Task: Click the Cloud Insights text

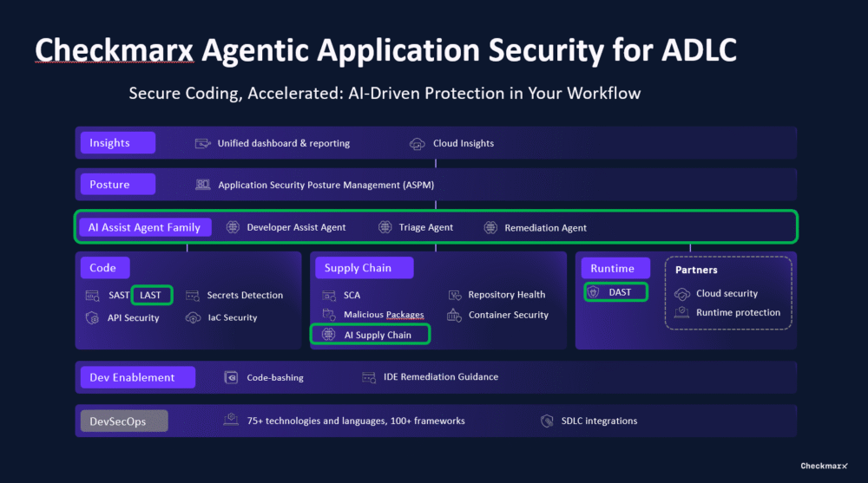Action: [x=464, y=143]
